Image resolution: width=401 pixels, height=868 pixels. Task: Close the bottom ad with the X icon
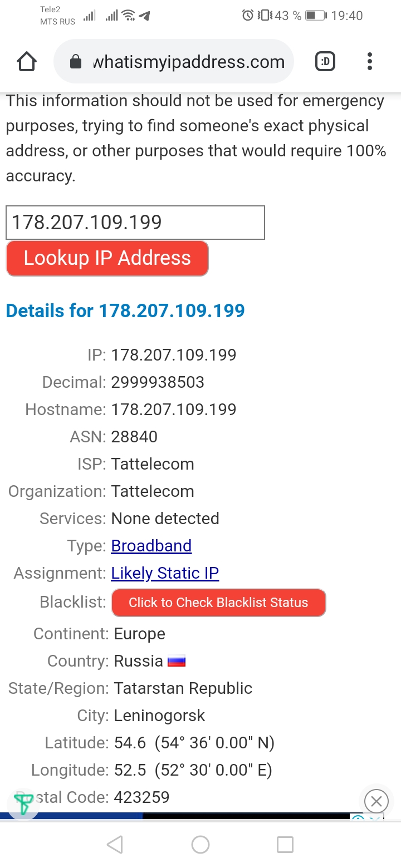click(x=376, y=802)
